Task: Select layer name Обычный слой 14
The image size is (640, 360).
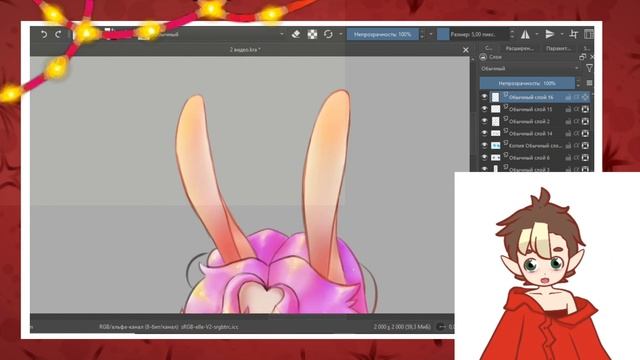Action: [x=530, y=133]
